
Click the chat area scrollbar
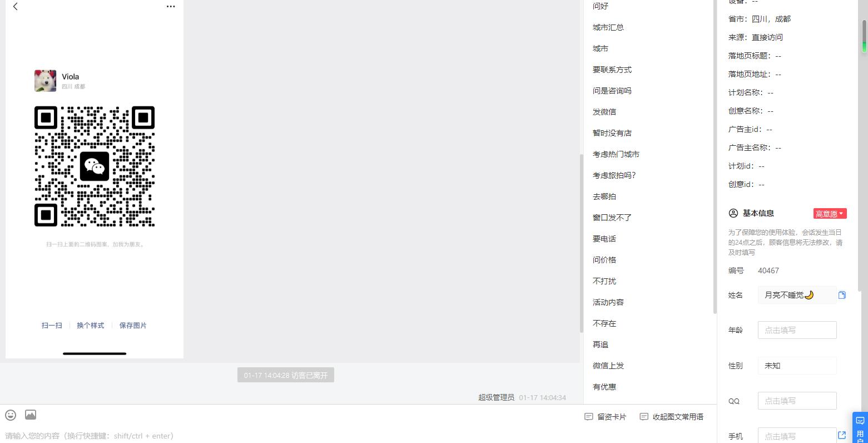click(582, 243)
